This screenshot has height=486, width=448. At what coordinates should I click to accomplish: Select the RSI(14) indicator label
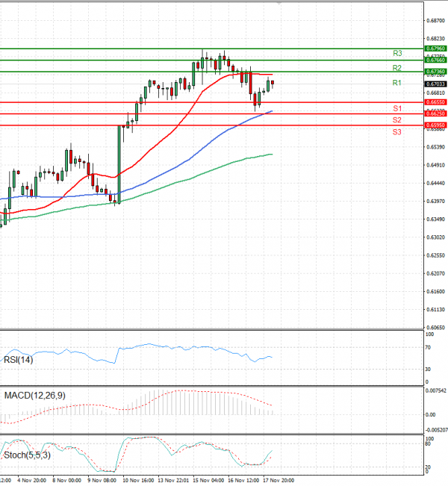pyautogui.click(x=18, y=360)
